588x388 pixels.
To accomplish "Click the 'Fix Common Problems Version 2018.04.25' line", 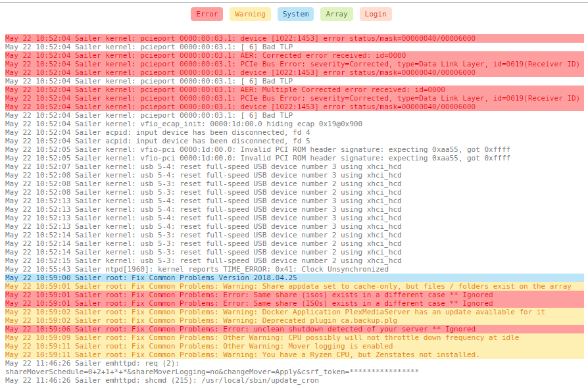I will click(x=295, y=278).
